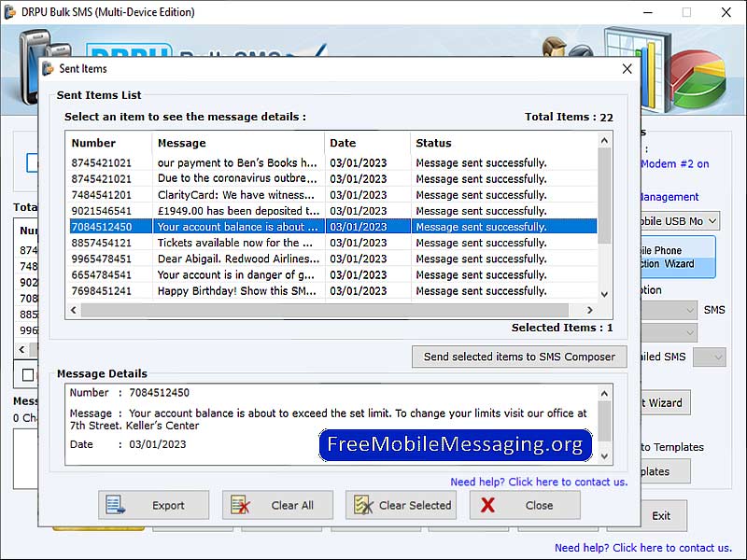Click date cell of row 9965478451
Screen dimensions: 747x560
[359, 259]
